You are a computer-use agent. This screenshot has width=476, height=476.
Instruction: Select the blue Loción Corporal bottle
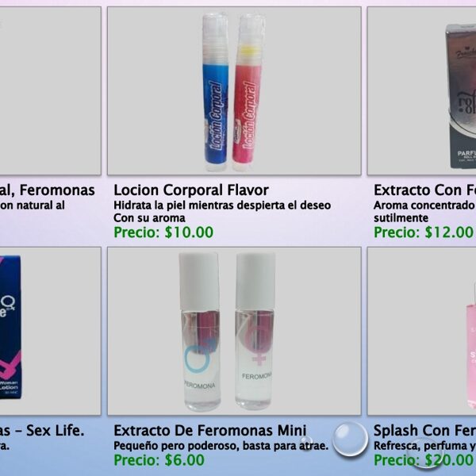click(x=216, y=92)
